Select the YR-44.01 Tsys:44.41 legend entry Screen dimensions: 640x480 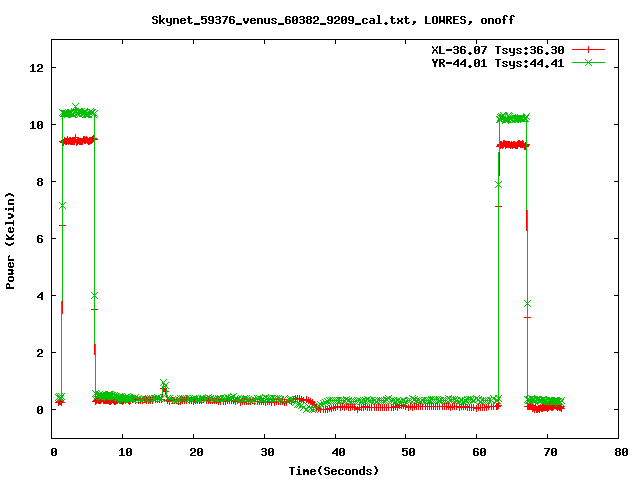pyautogui.click(x=498, y=63)
